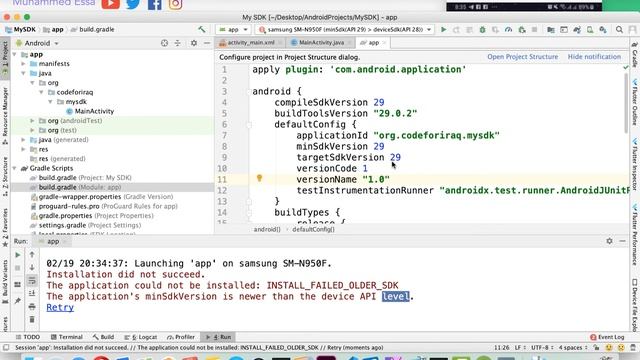The height and width of the screenshot is (360, 640).
Task: Click the up arrow in Run console
Action: tap(32, 255)
